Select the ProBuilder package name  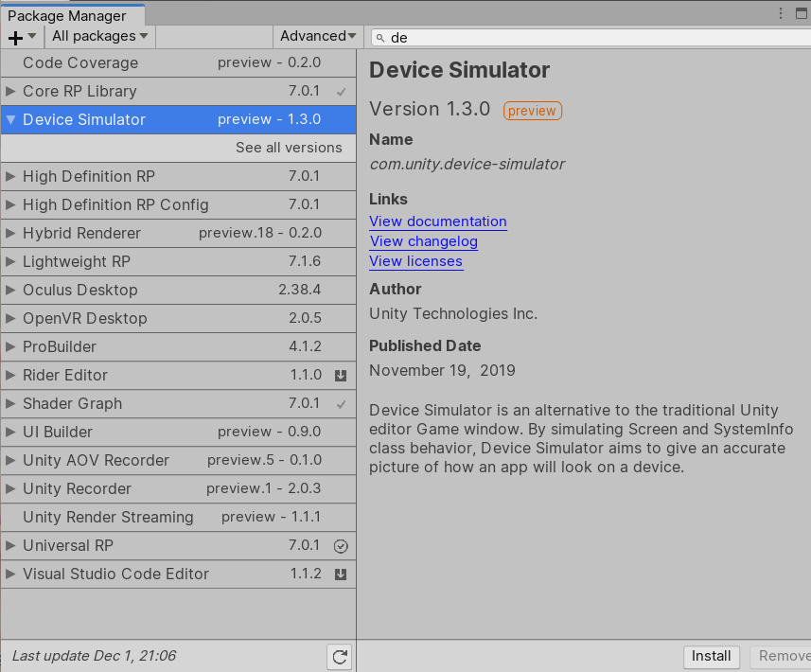pos(60,347)
